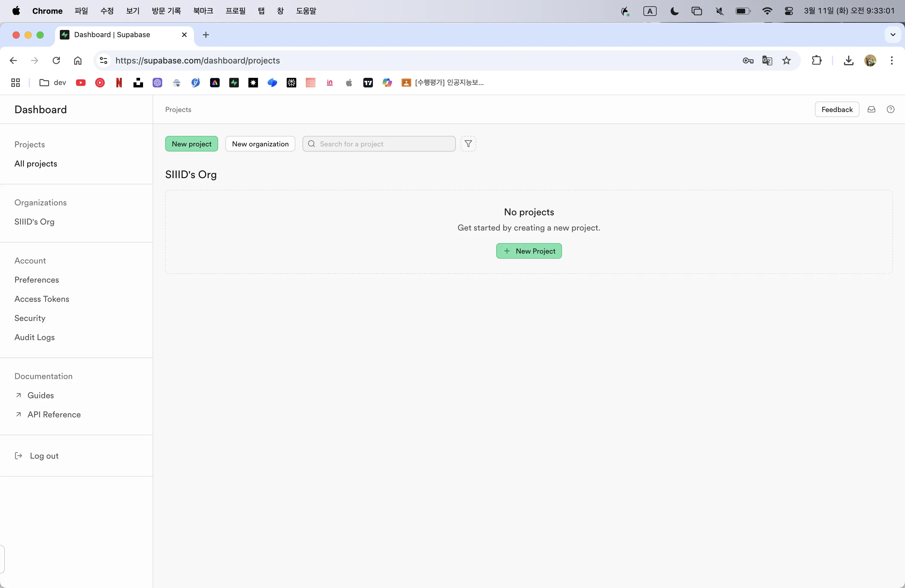Click the Google Translate icon in address bar
This screenshot has width=905, height=588.
point(767,60)
